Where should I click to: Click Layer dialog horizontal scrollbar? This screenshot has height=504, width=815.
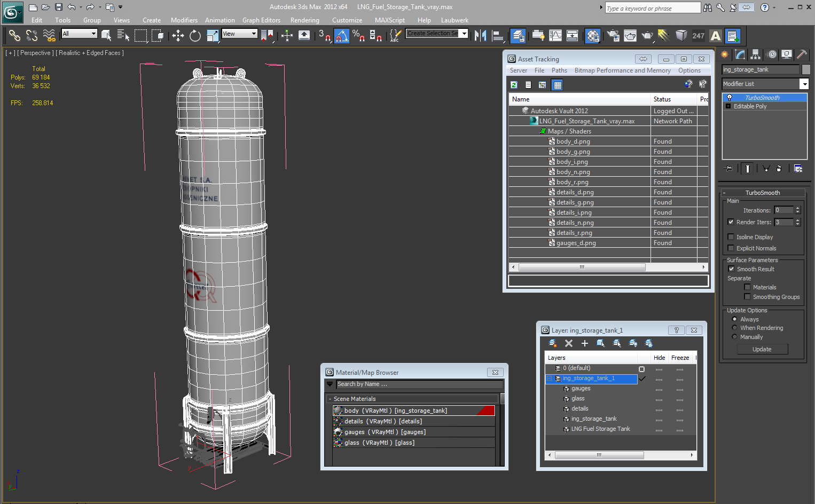(599, 455)
